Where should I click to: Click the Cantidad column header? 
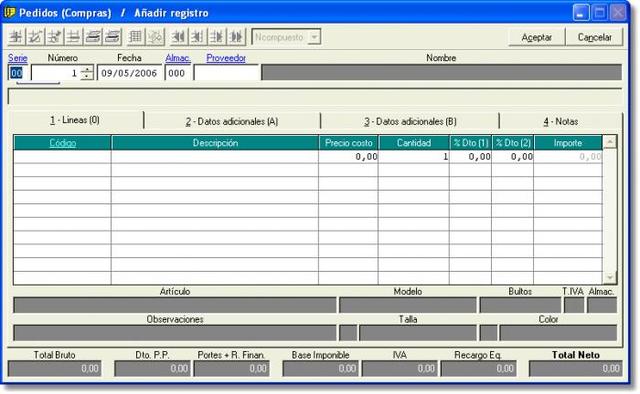pyautogui.click(x=414, y=143)
